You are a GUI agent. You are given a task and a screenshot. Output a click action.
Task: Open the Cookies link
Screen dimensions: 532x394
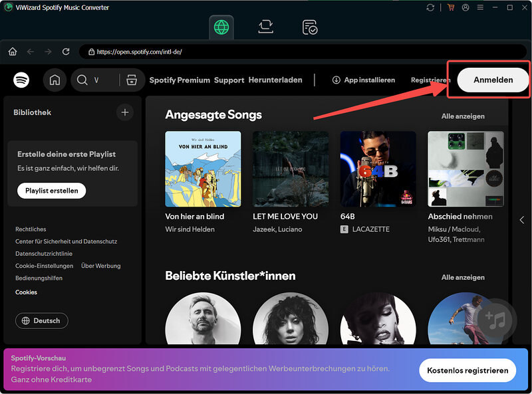(26, 292)
